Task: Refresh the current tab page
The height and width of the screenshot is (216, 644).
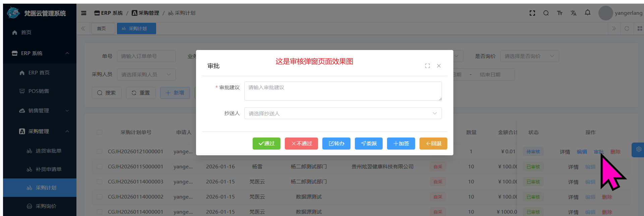Action: coord(627,29)
